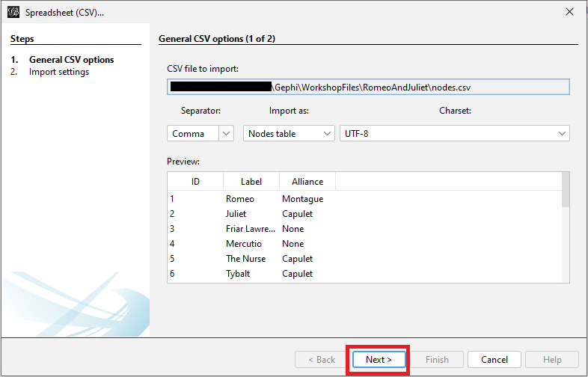Click the Alliance column header
588x377 pixels.
click(307, 182)
